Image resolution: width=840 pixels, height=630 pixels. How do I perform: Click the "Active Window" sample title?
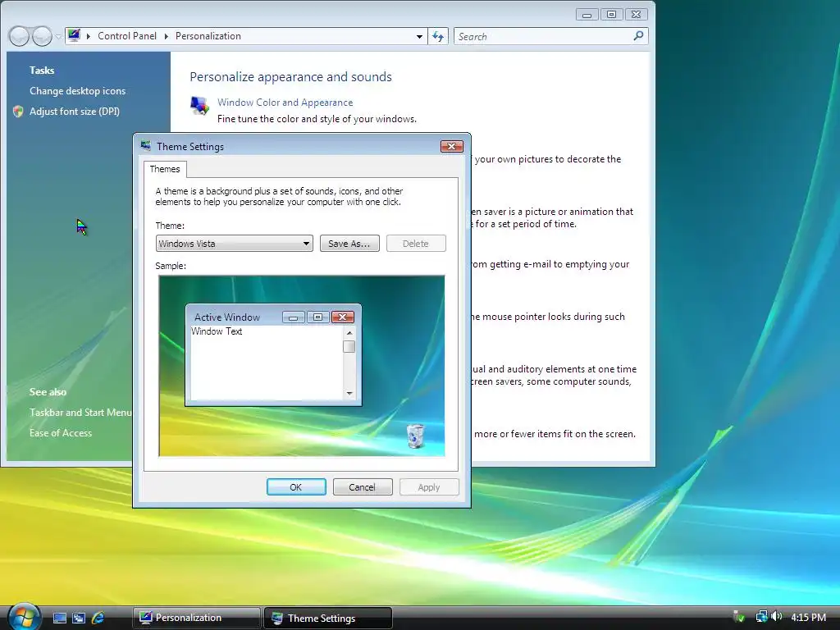point(227,317)
